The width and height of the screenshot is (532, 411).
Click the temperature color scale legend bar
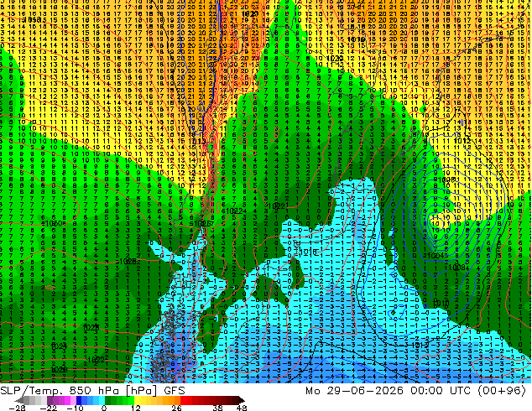tap(129, 400)
